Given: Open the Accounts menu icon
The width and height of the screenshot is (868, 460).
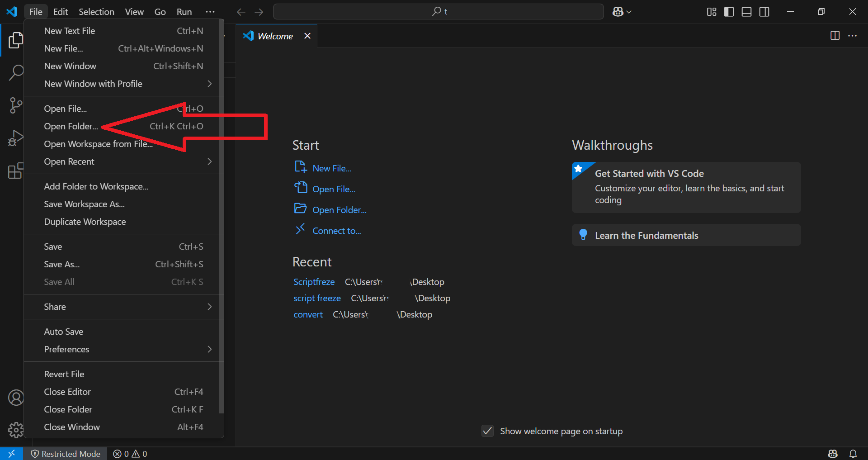Looking at the screenshot, I should coord(16,398).
